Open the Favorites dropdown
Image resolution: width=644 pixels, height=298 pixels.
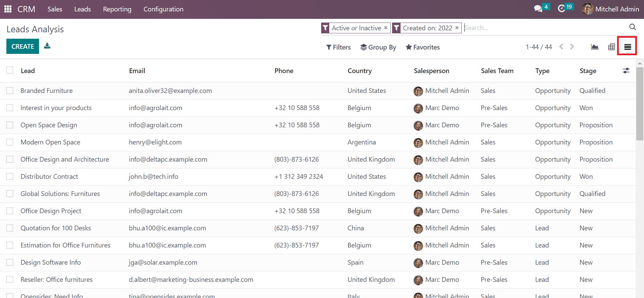point(423,47)
